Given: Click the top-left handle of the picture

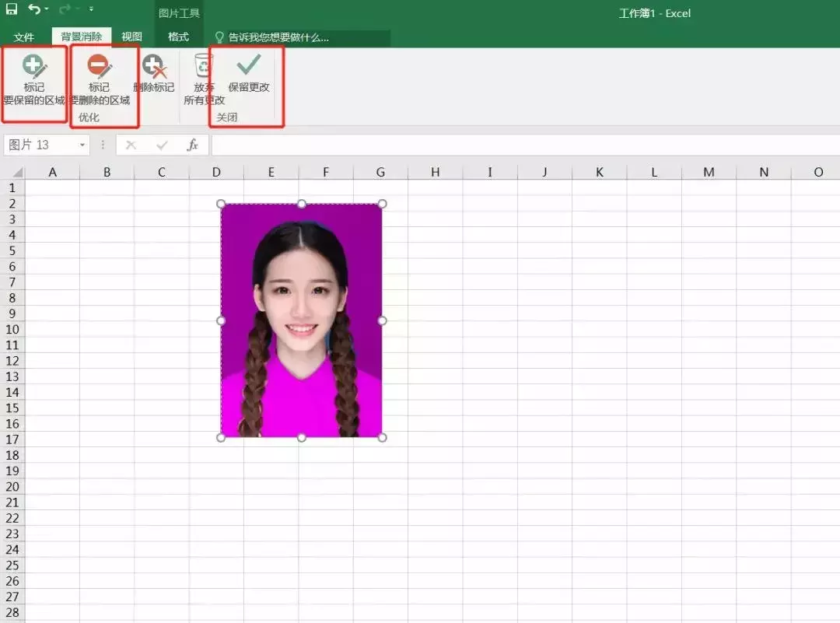Looking at the screenshot, I should pos(221,204).
